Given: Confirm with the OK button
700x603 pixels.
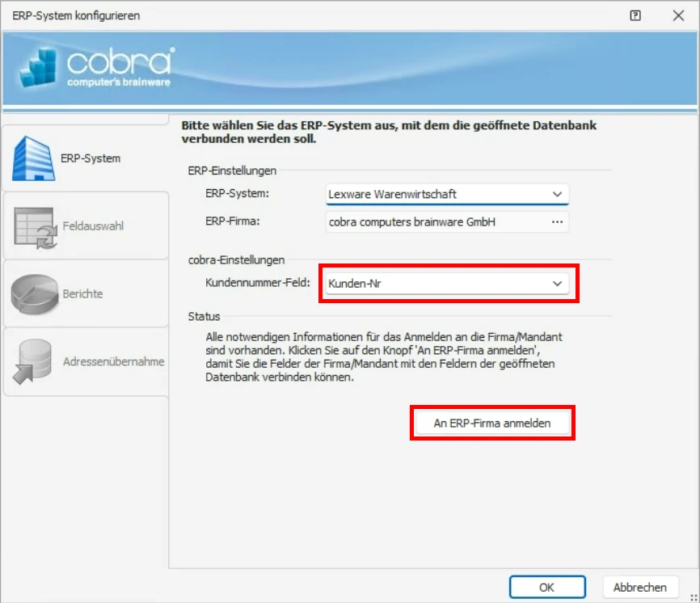Looking at the screenshot, I should coord(547,588).
